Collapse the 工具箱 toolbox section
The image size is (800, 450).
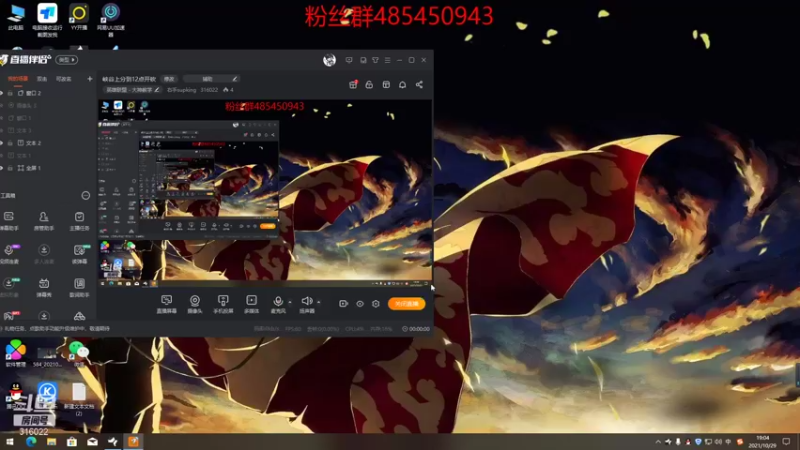click(86, 195)
